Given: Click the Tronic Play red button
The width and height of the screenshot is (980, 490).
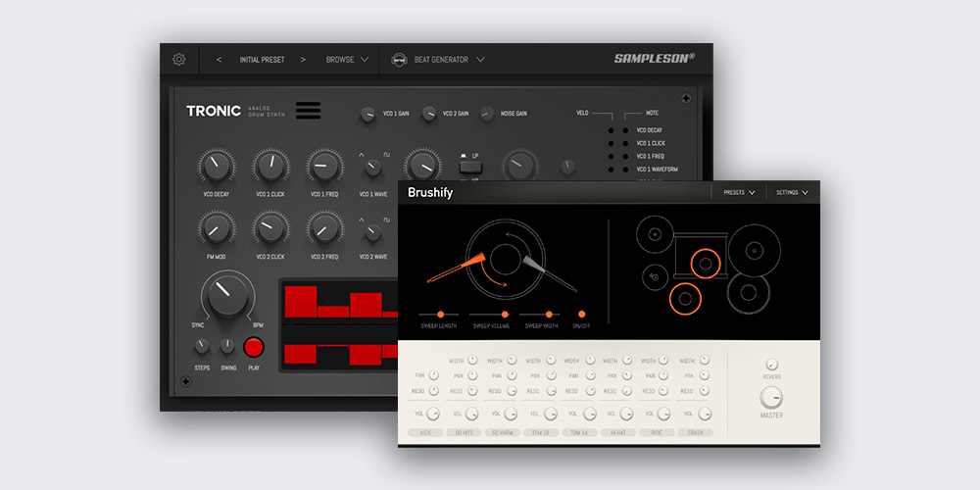Looking at the screenshot, I should tap(254, 347).
